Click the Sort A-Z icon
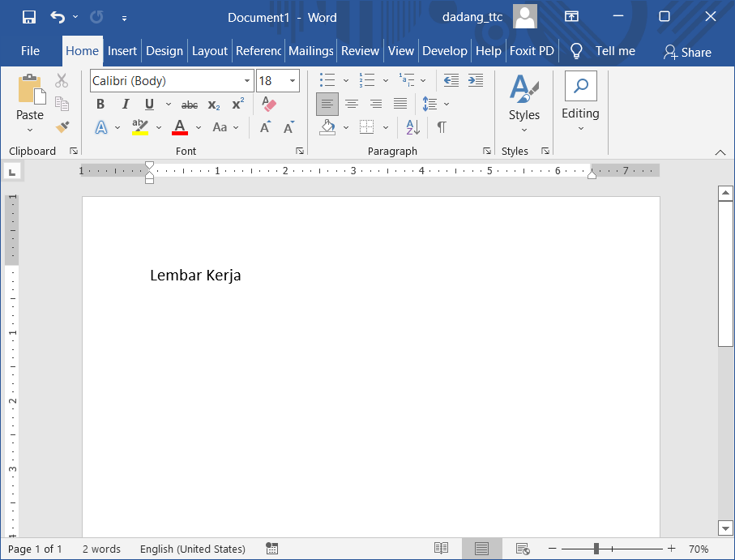The height and width of the screenshot is (560, 735). point(412,127)
